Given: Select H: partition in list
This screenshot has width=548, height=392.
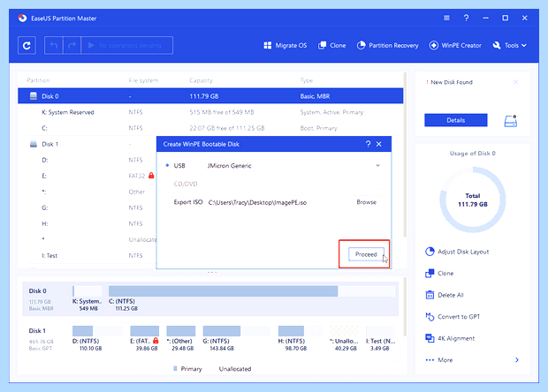Looking at the screenshot, I should point(87,223).
